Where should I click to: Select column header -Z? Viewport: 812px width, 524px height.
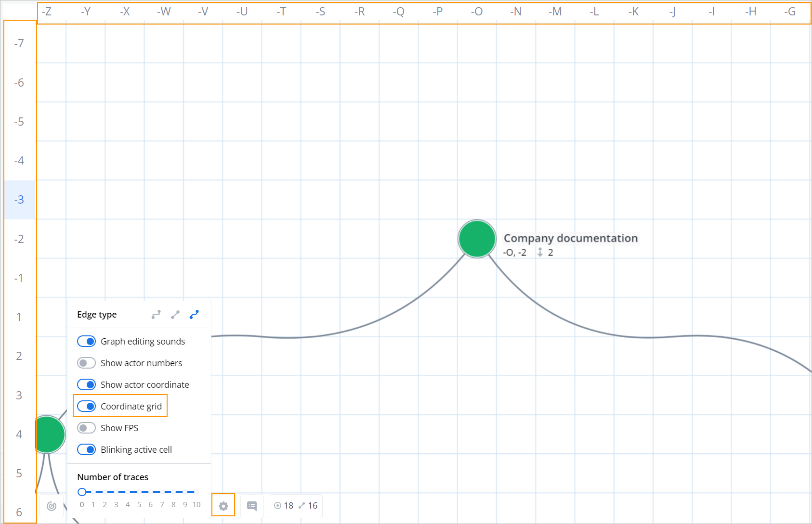coord(47,12)
